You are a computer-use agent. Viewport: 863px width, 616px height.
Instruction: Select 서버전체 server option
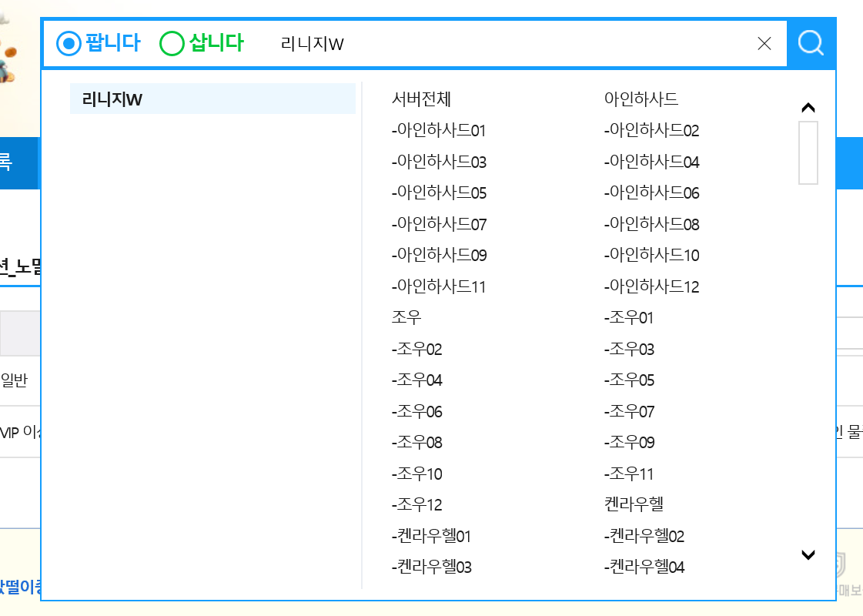coord(421,99)
